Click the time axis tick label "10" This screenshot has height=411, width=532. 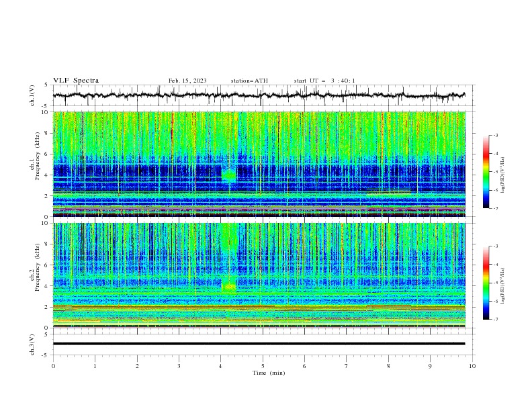pyautogui.click(x=472, y=366)
